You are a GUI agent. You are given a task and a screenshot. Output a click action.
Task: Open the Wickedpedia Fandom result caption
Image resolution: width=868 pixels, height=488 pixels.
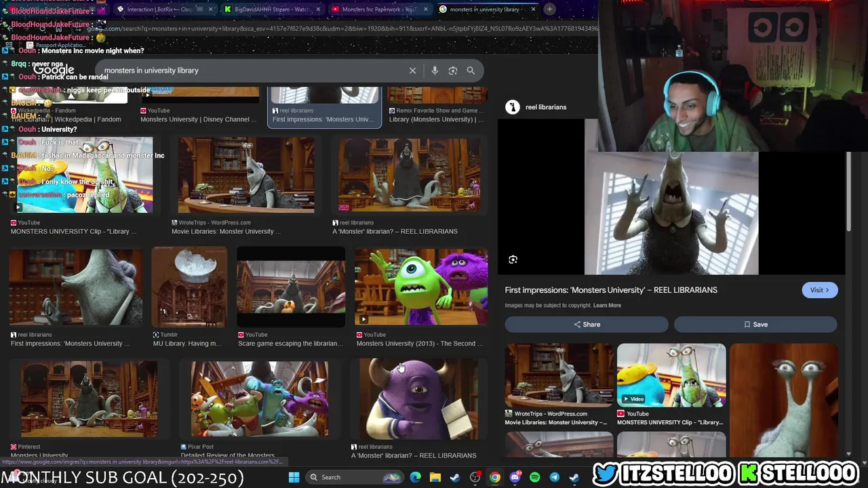(x=66, y=119)
